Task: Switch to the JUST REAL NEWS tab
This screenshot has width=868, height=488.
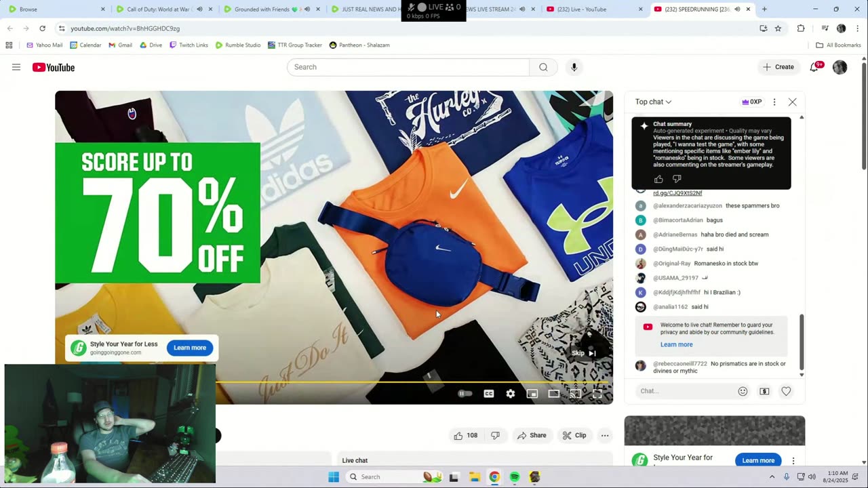Action: point(366,9)
